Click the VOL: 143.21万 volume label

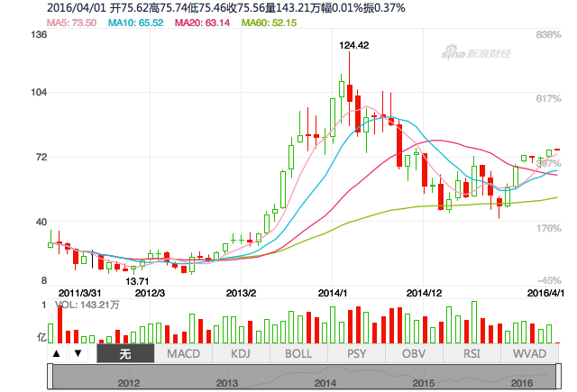pos(87,305)
